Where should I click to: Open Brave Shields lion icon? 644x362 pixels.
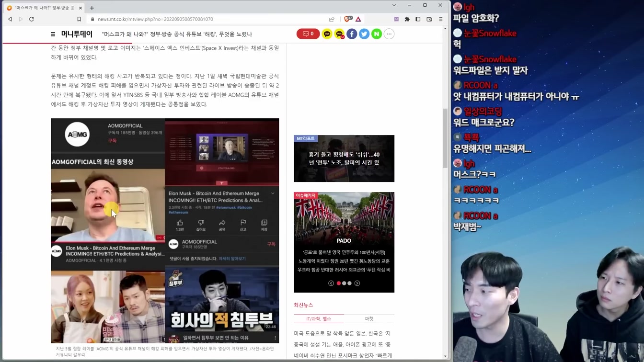(348, 19)
